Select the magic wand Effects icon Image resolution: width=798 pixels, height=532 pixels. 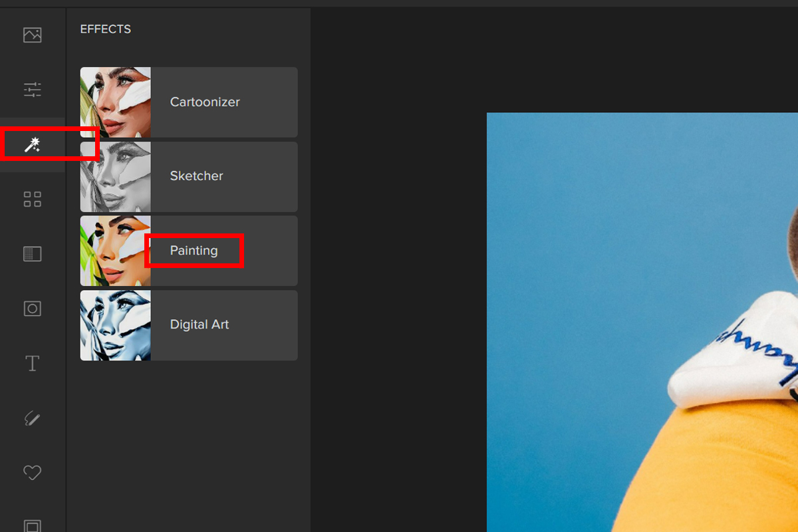click(32, 144)
